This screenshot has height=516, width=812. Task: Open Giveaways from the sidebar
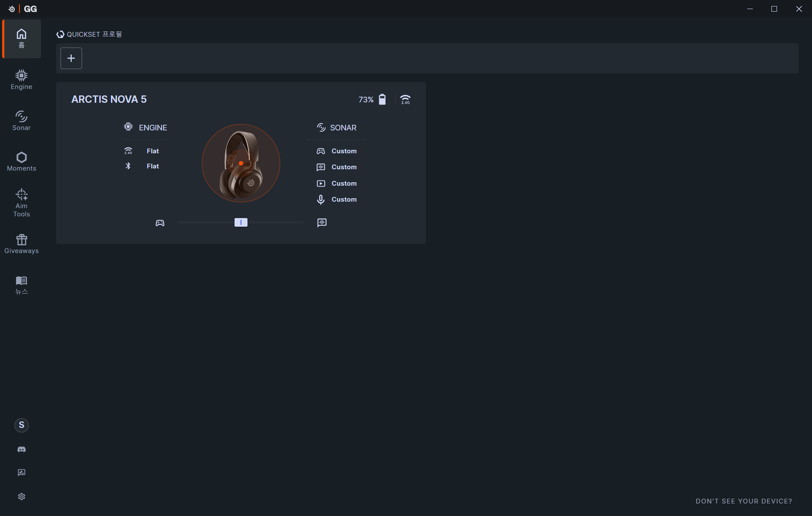pyautogui.click(x=22, y=244)
